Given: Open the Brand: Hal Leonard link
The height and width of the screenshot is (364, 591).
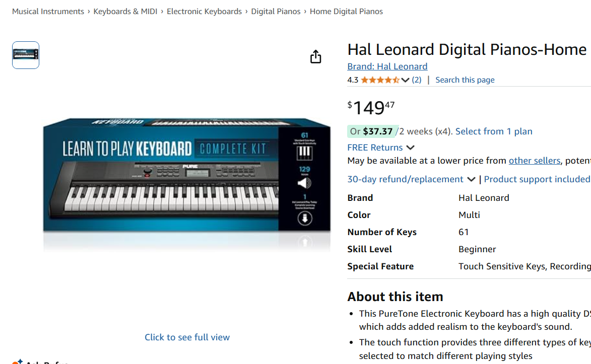Looking at the screenshot, I should 387,66.
